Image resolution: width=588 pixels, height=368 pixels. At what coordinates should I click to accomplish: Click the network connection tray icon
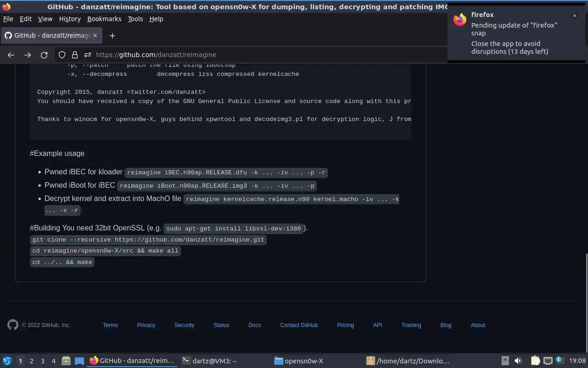tap(548, 361)
